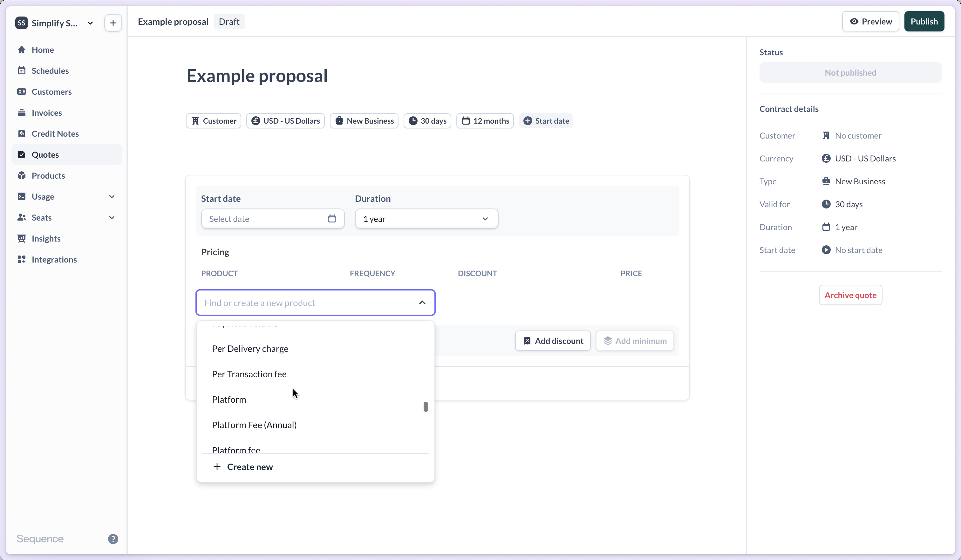Open the 12 months duration chip
This screenshot has width=961, height=560.
click(485, 121)
